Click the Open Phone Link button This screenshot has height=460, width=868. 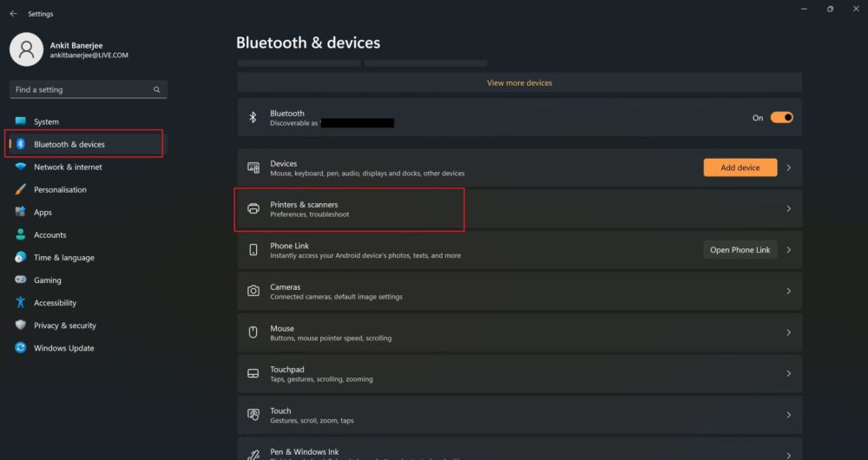[x=740, y=250]
